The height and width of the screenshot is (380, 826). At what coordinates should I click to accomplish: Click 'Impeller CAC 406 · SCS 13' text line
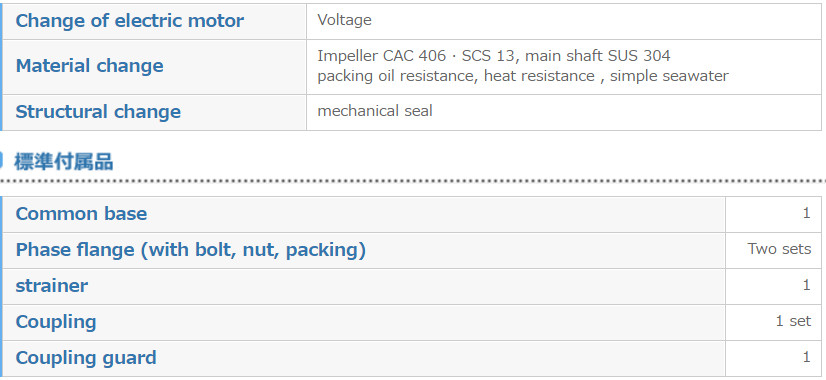tap(494, 56)
